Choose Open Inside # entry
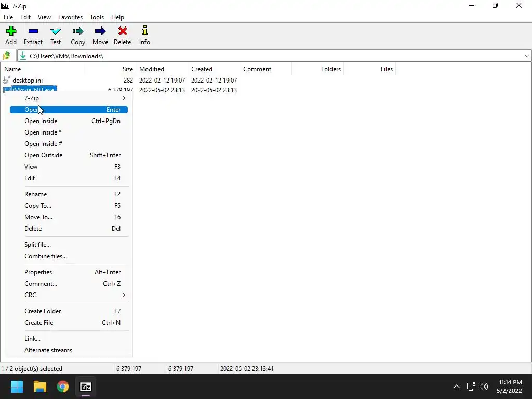The height and width of the screenshot is (399, 532). [x=69, y=144]
